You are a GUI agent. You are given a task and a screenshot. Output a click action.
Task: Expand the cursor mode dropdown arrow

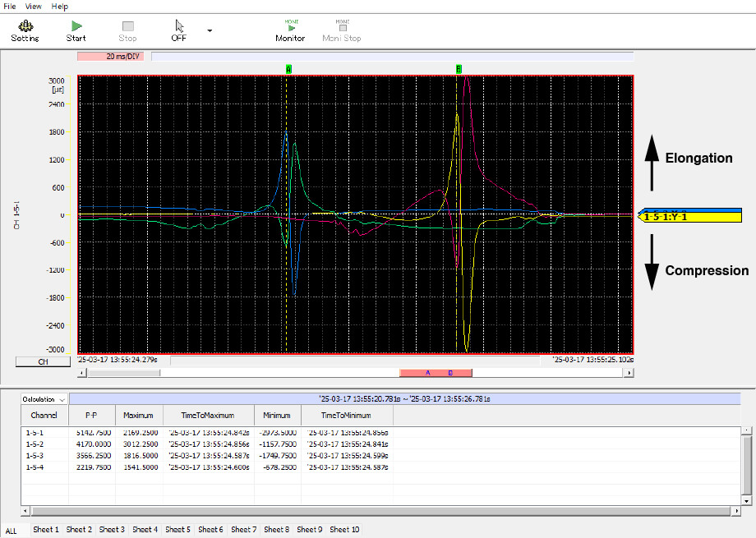point(209,30)
